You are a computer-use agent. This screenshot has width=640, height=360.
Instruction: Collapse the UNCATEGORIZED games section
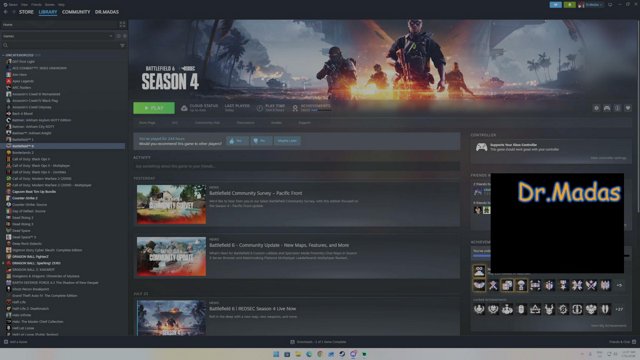21,55
